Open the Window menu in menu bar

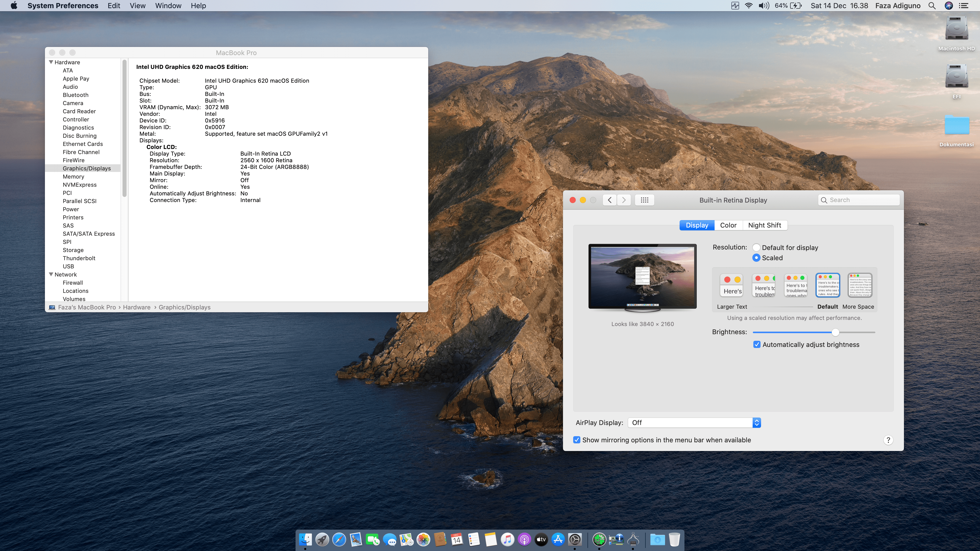coord(168,6)
